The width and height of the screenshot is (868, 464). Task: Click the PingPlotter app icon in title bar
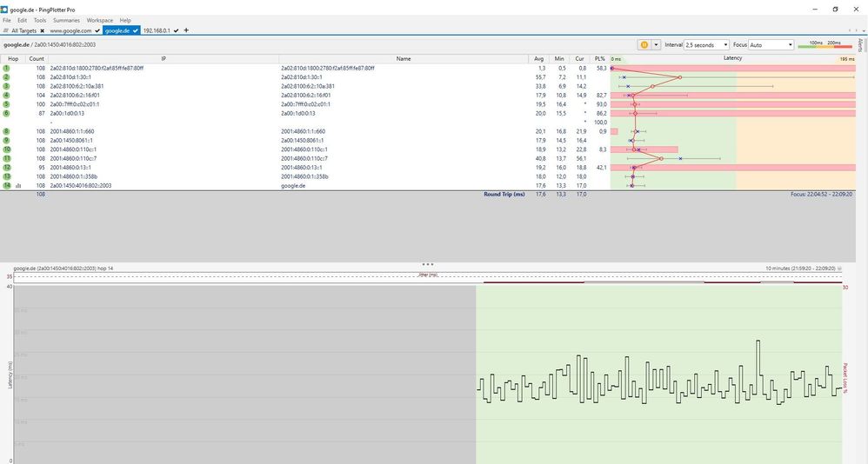pos(4,10)
